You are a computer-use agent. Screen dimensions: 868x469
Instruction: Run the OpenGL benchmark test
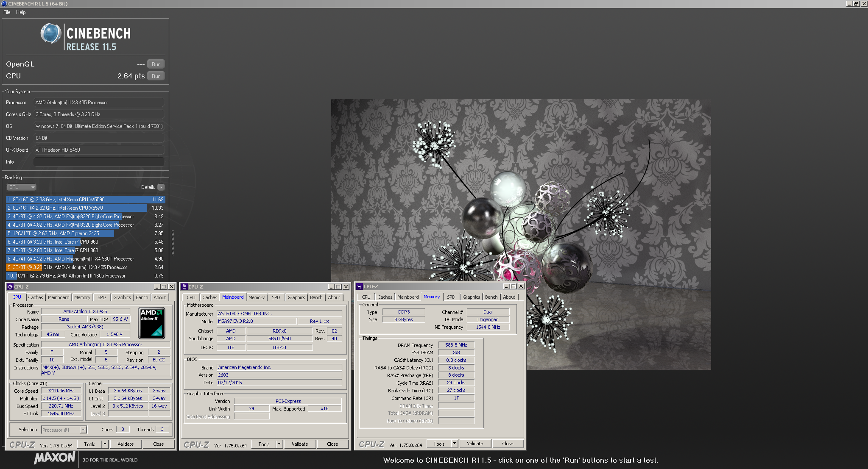156,64
